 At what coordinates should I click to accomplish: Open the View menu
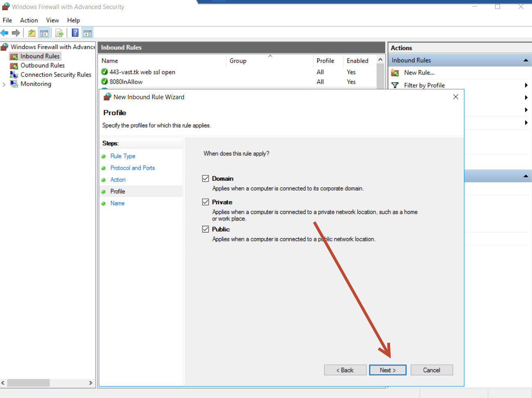[52, 20]
